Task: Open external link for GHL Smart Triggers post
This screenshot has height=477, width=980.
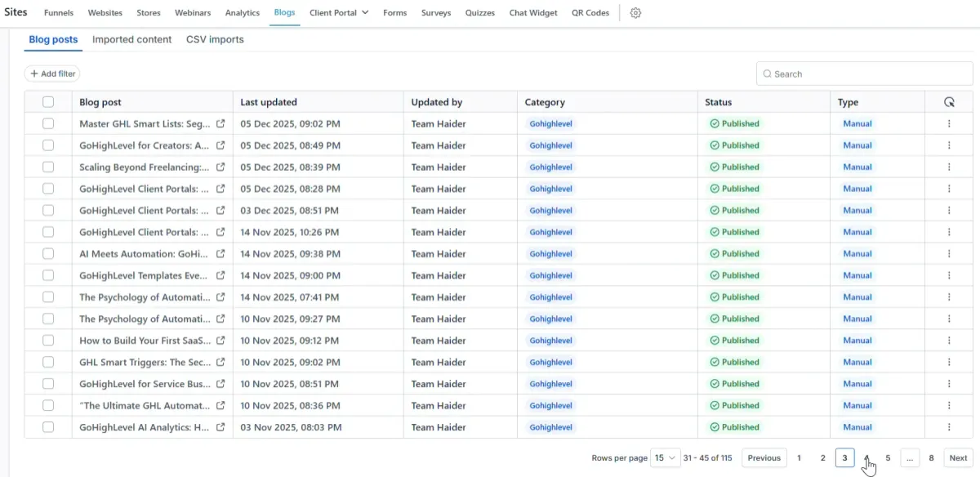Action: point(220,362)
